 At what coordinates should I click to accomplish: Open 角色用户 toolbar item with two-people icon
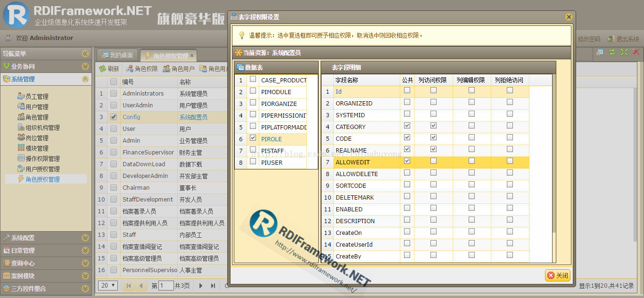click(x=179, y=69)
